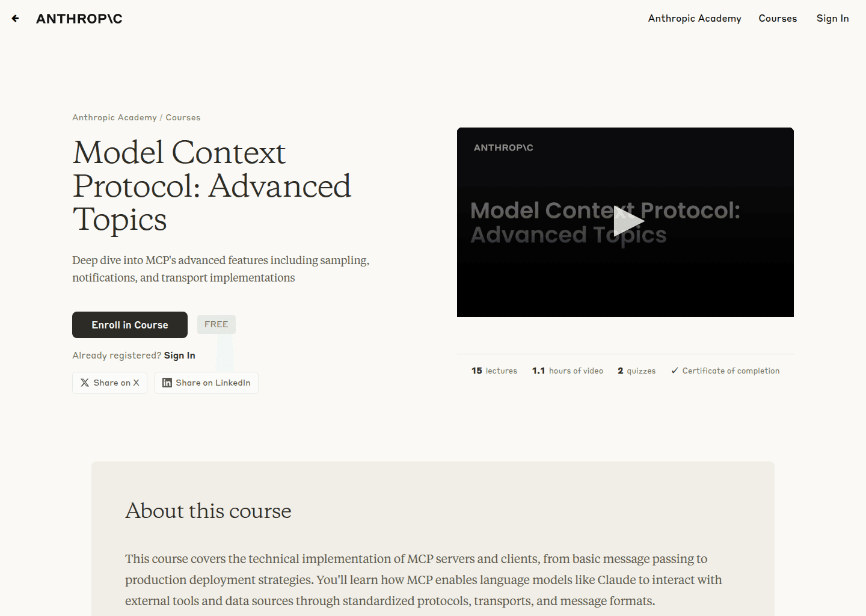The width and height of the screenshot is (866, 616).
Task: Click the text 'Share on LinkedIn'
Action: [x=213, y=383]
